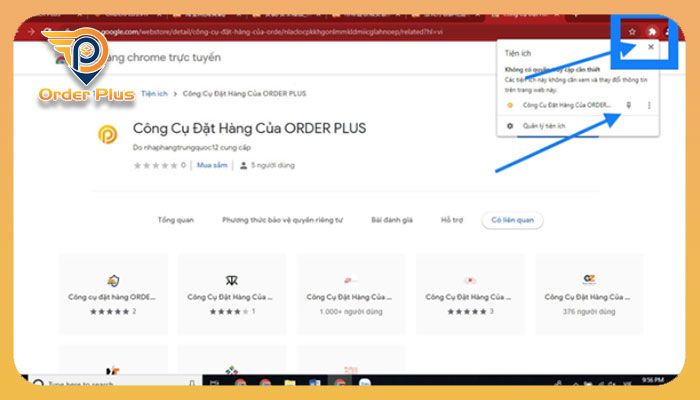
Task: Click the orange extension icon in the popup
Action: pos(510,105)
